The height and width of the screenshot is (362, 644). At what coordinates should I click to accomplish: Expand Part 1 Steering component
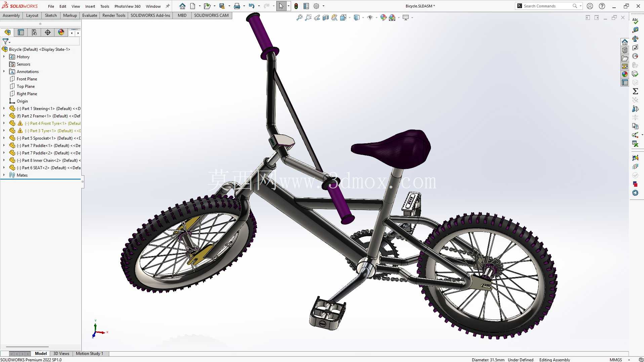[4, 108]
